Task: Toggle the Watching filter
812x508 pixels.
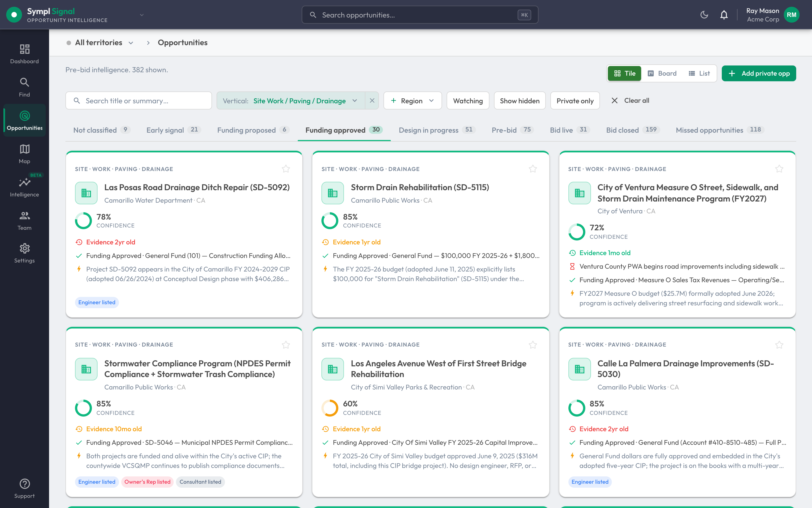Action: [468, 100]
